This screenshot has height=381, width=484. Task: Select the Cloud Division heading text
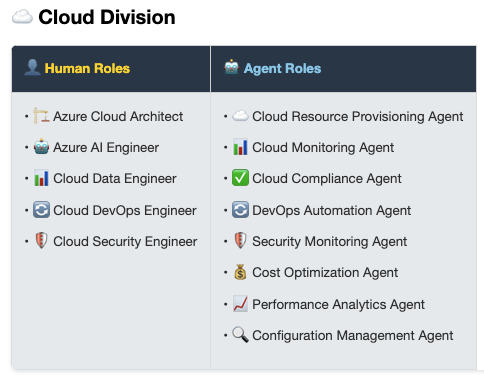click(x=107, y=17)
